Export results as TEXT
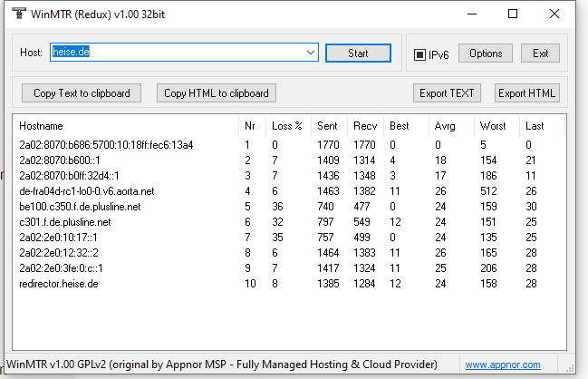Screen dimensions: 588x379 447,93
